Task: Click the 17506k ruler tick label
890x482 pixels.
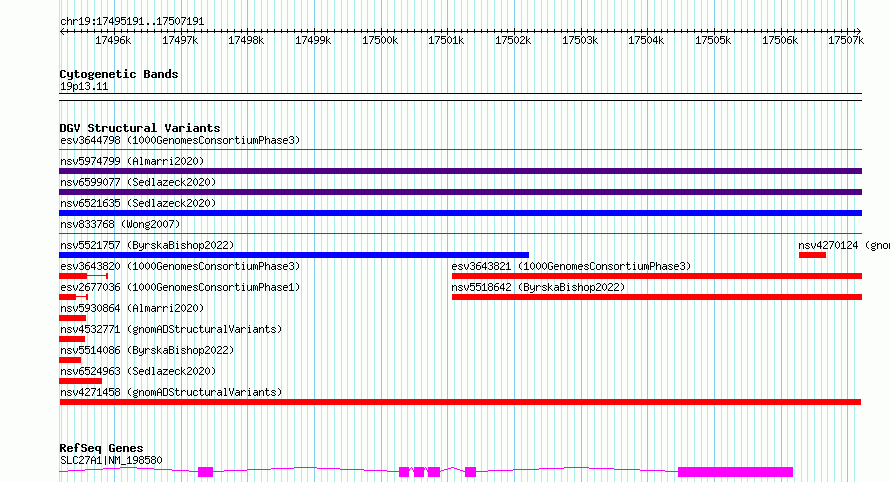Action: 779,40
